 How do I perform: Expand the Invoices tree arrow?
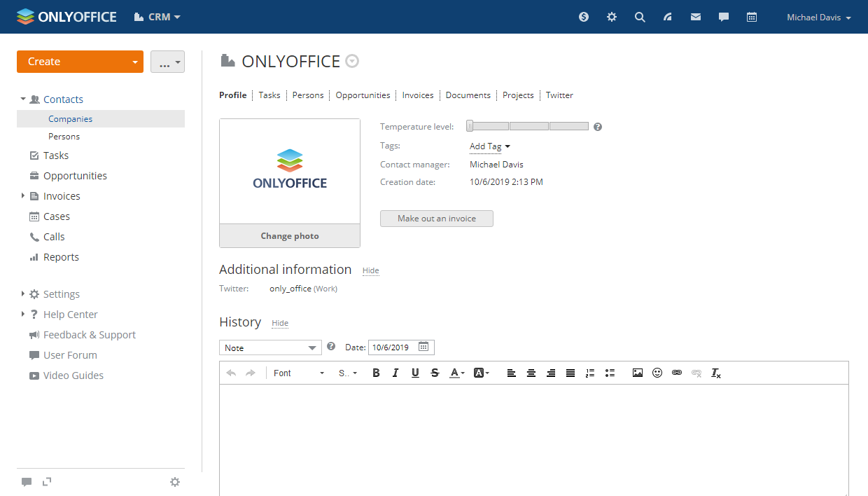23,196
